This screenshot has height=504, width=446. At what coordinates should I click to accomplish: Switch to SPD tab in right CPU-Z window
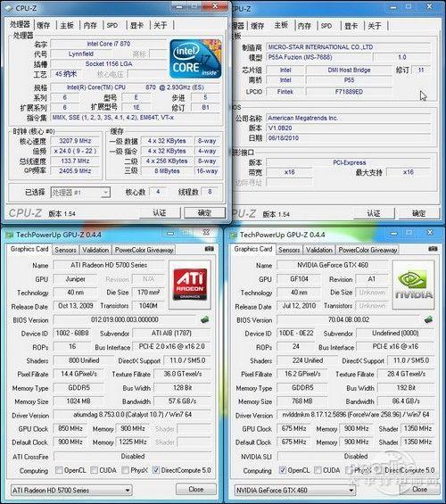point(326,26)
